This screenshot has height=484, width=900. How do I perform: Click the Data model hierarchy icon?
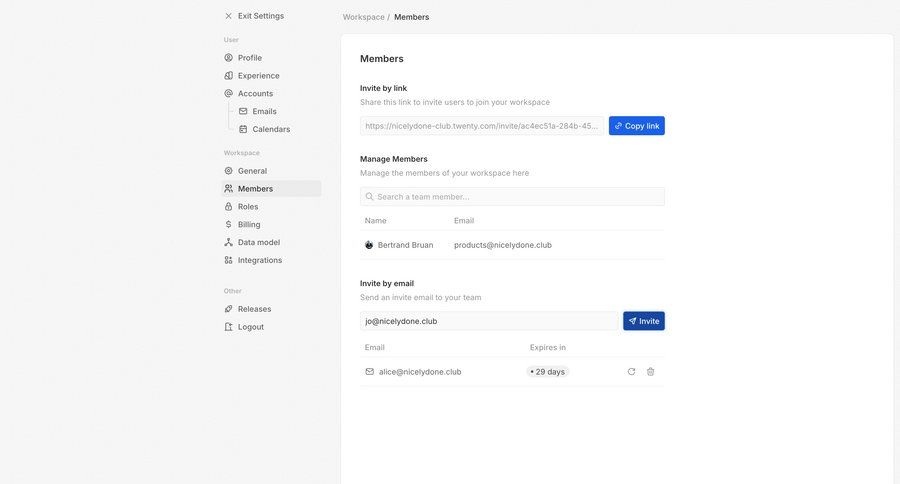(x=228, y=242)
